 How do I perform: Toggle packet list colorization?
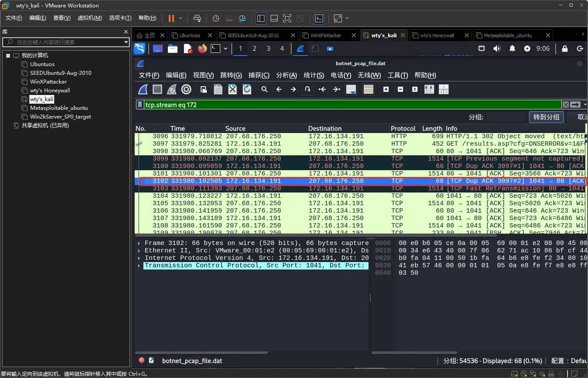369,90
